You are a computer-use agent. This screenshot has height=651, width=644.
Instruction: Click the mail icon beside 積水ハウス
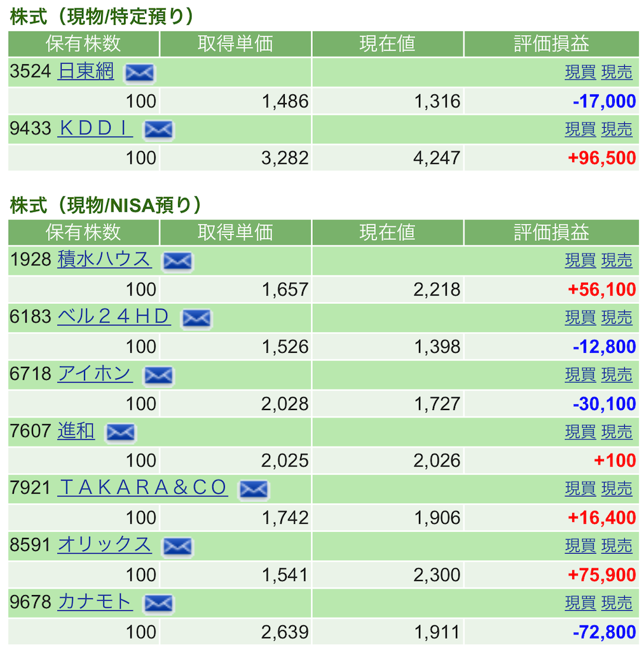click(177, 261)
